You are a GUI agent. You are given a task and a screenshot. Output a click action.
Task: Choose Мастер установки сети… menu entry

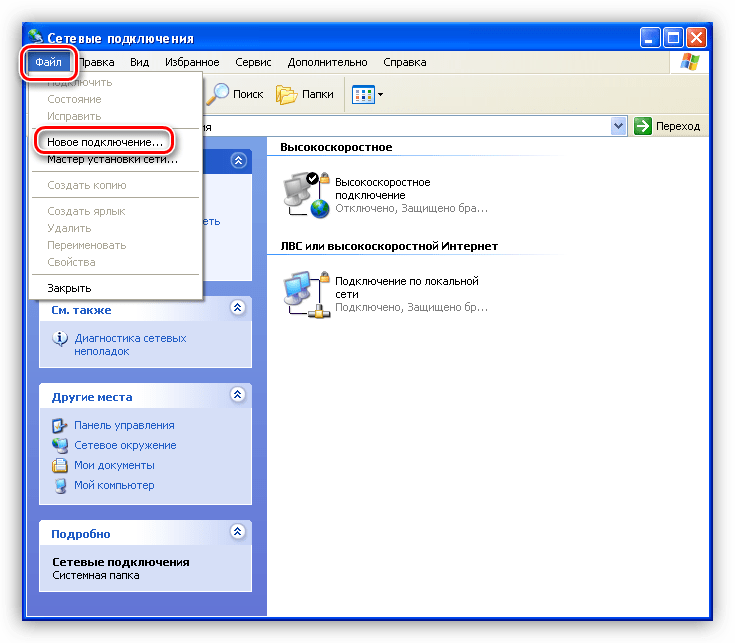[112, 159]
